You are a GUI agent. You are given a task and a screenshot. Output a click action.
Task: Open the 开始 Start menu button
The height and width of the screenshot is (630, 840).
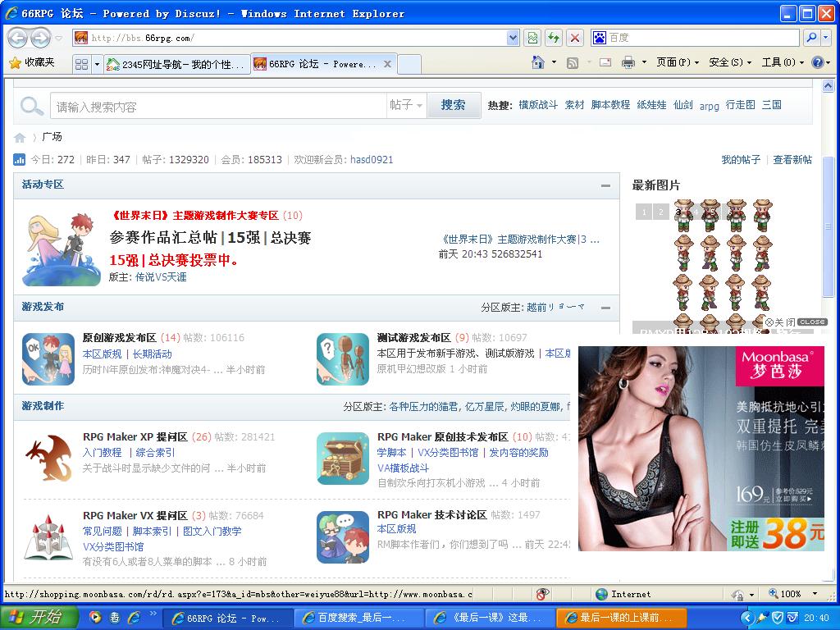[39, 617]
